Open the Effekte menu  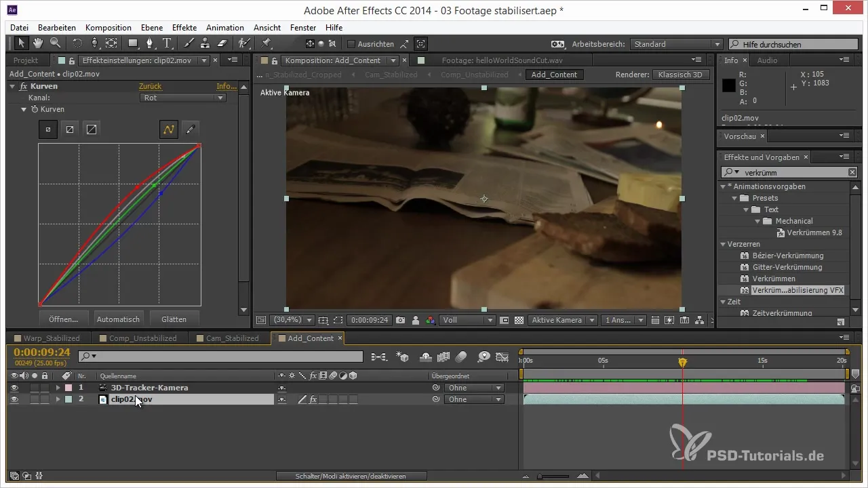(x=184, y=28)
